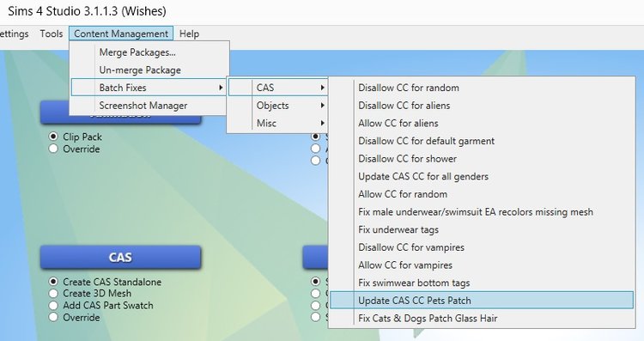Click the Content Management menu
The width and height of the screenshot is (644, 341).
point(121,33)
